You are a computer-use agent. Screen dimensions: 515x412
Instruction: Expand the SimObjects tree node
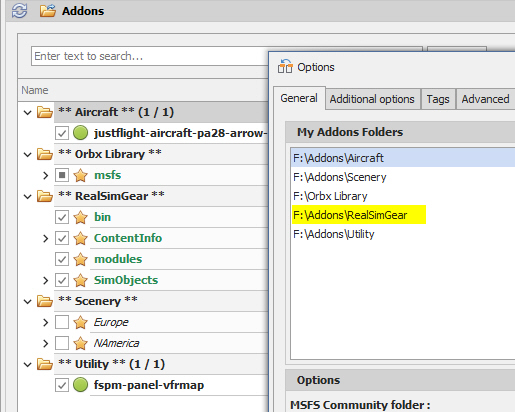tap(46, 280)
